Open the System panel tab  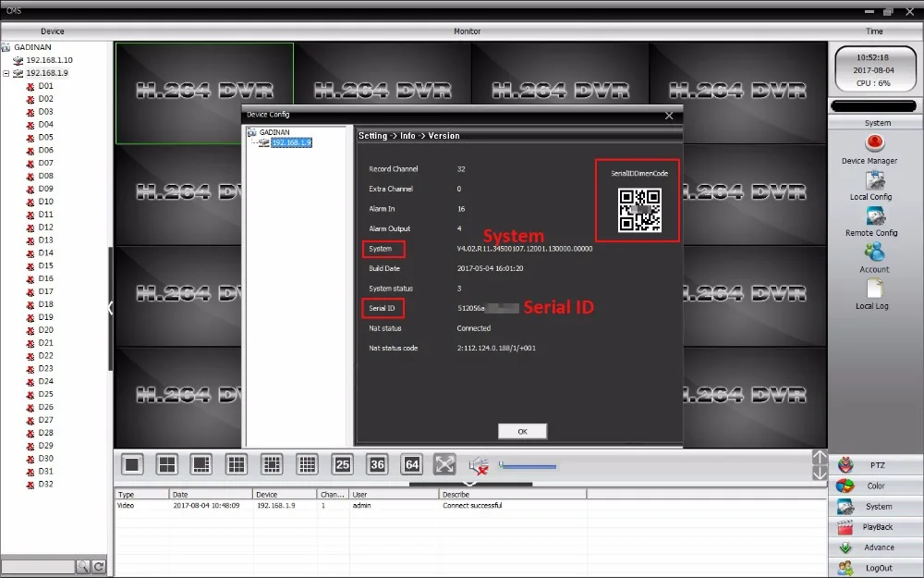coord(876,506)
